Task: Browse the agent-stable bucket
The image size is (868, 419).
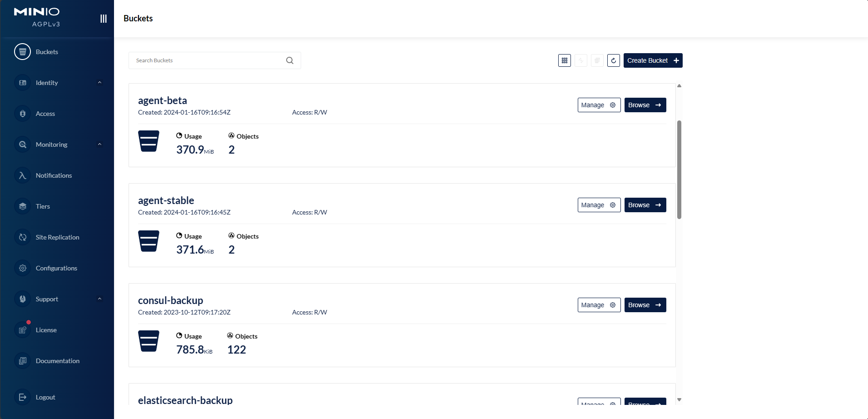Action: pos(645,205)
